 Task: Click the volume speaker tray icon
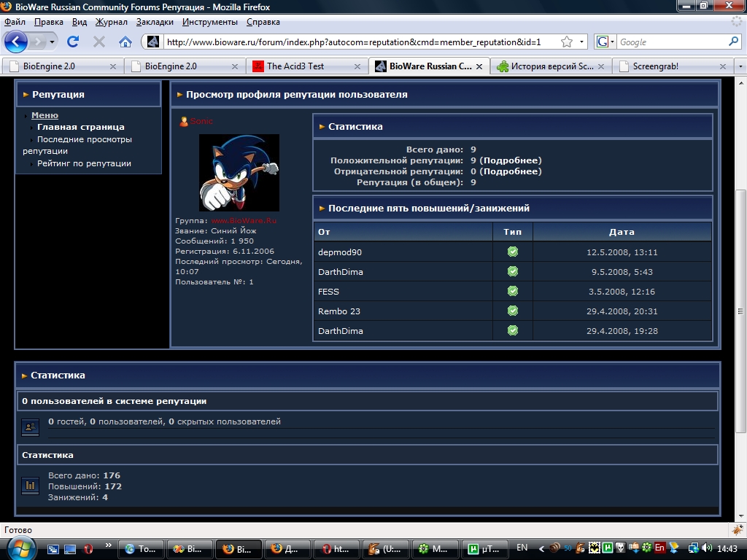707,548
